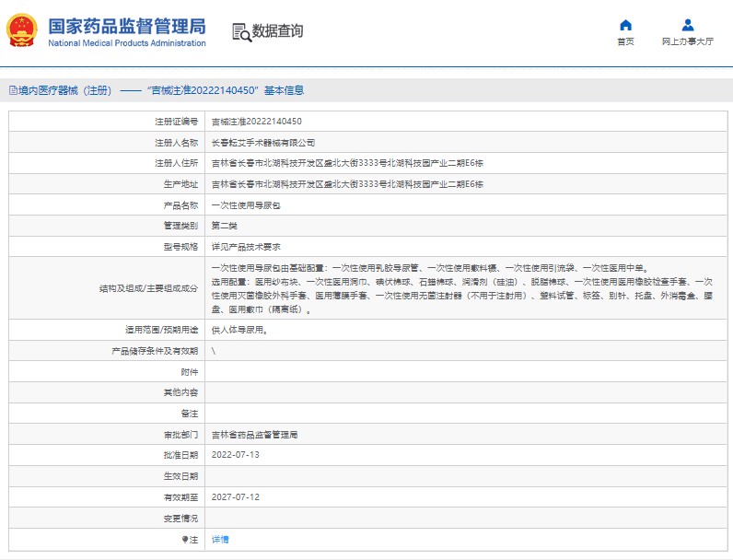Click the approval date 2022-07-13 cell
The height and width of the screenshot is (560, 733).
tap(236, 455)
